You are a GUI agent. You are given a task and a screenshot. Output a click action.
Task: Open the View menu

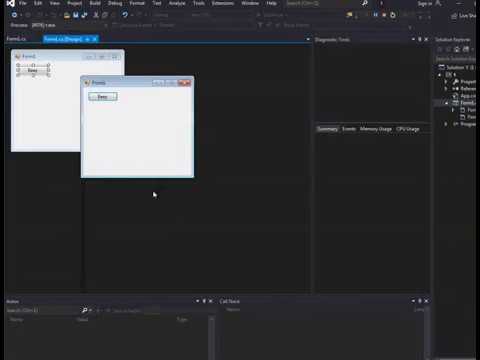pos(54,3)
